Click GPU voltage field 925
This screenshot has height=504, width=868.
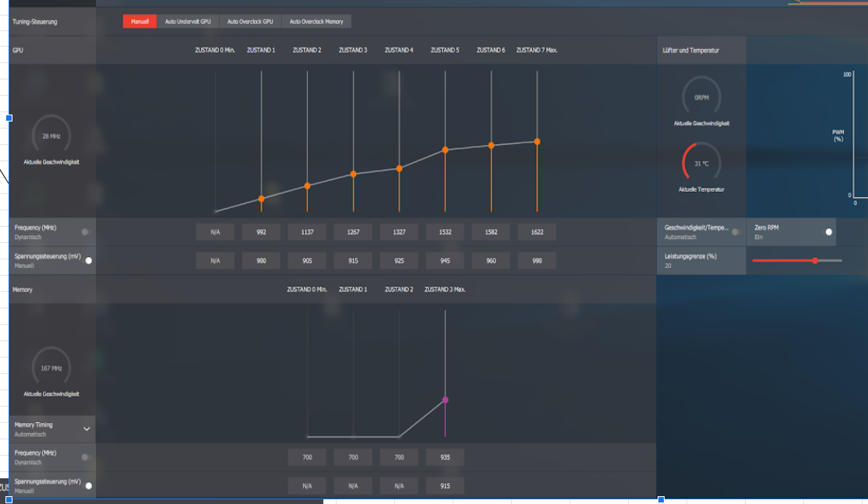click(399, 261)
